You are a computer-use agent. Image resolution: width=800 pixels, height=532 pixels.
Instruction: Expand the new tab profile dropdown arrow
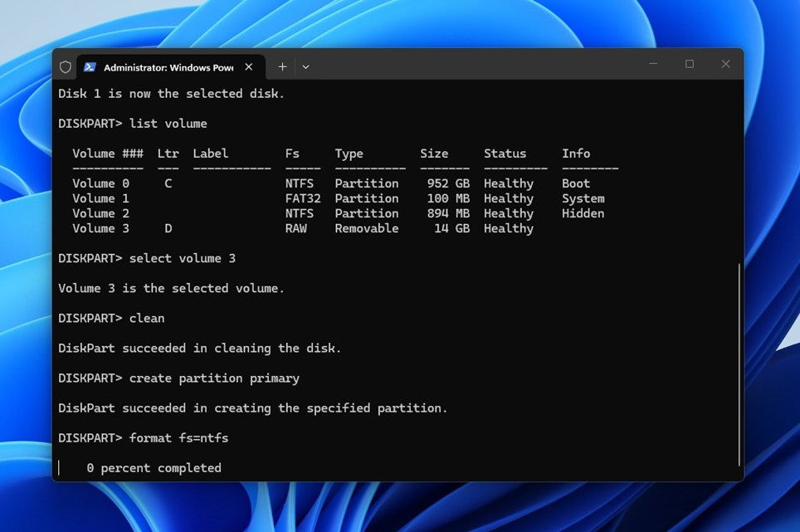(305, 67)
